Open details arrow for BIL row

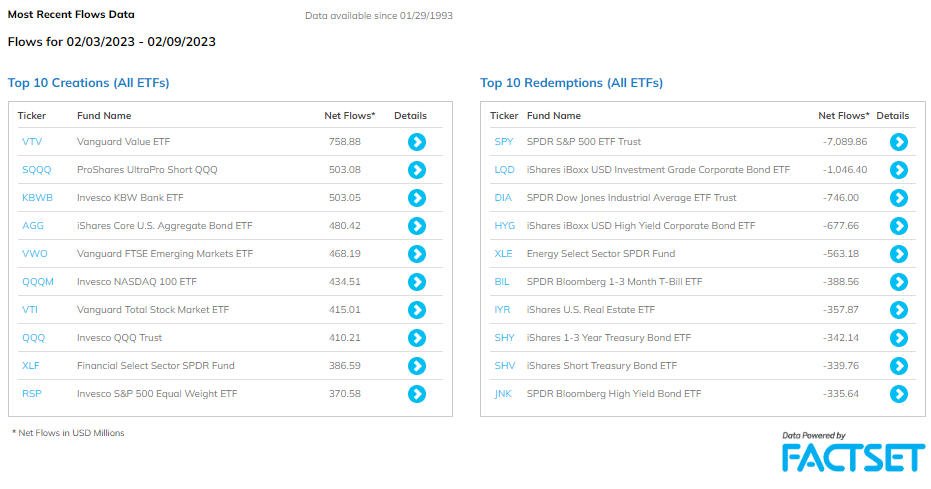[899, 282]
